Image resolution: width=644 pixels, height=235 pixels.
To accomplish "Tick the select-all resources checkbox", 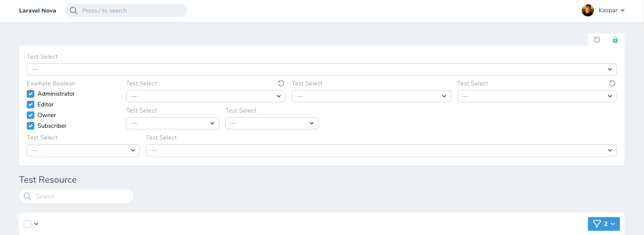I will 28,224.
